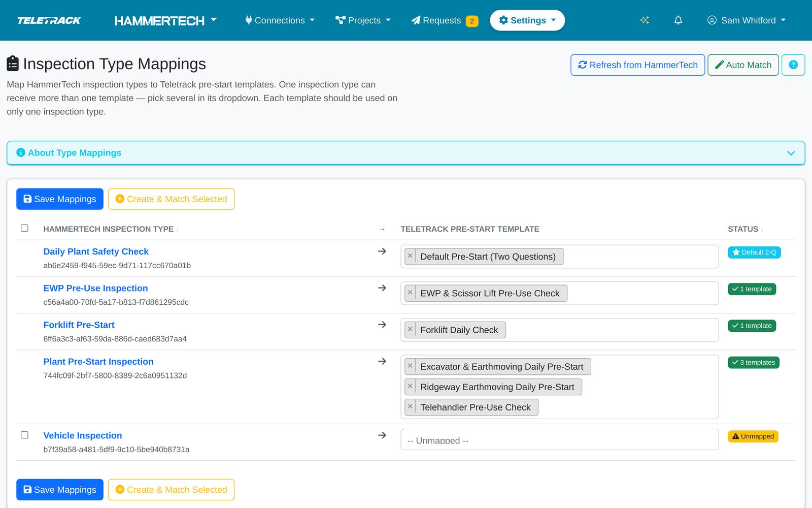Viewport: 812px width, 508px height.
Task: Open the Connections menu
Action: click(280, 20)
